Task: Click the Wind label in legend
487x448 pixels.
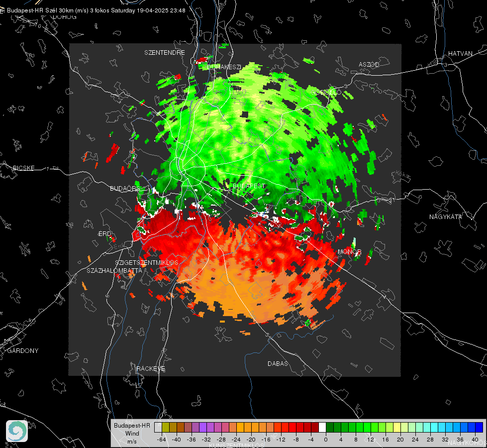Action: click(132, 434)
